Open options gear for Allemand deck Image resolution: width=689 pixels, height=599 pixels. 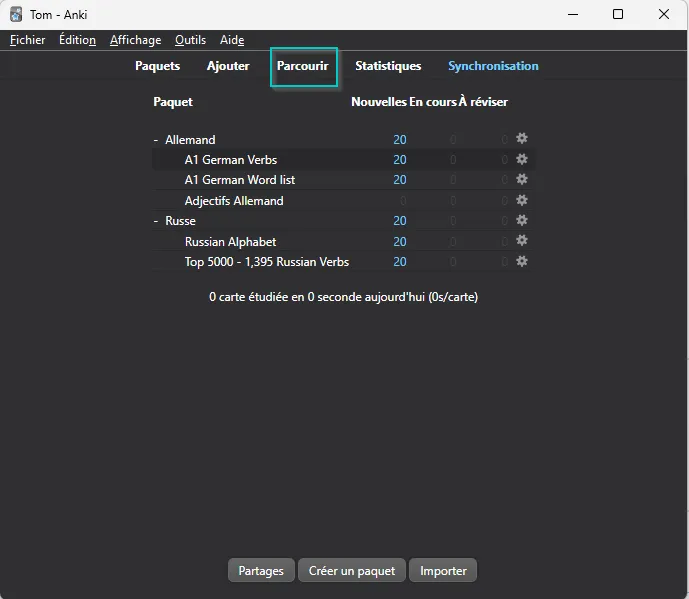[521, 139]
